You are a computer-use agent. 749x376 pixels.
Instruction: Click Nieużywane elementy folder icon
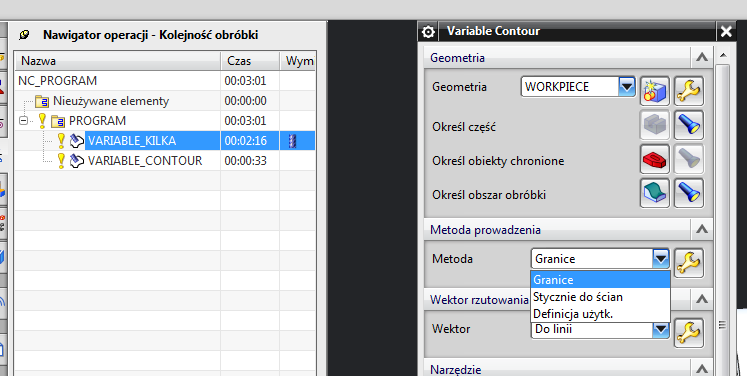tap(42, 101)
